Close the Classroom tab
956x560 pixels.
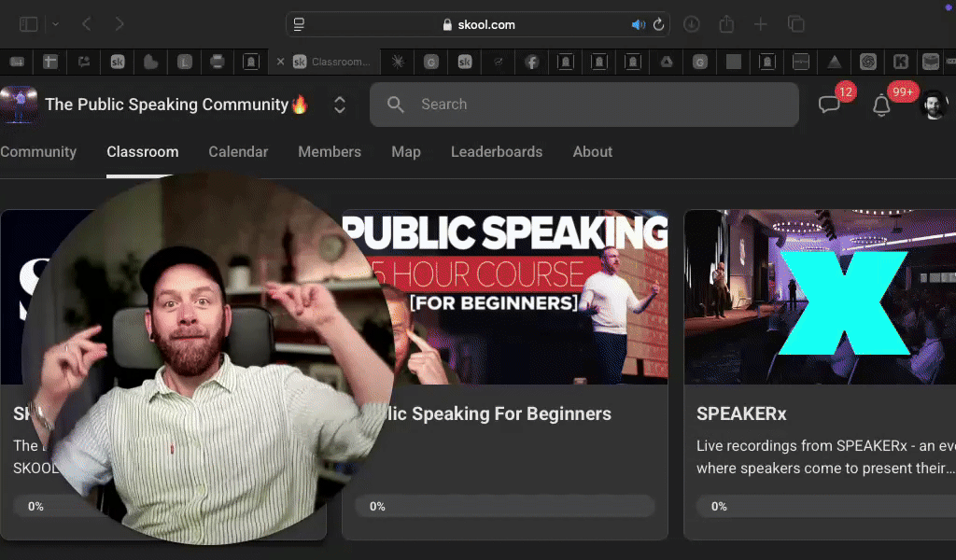coord(280,62)
